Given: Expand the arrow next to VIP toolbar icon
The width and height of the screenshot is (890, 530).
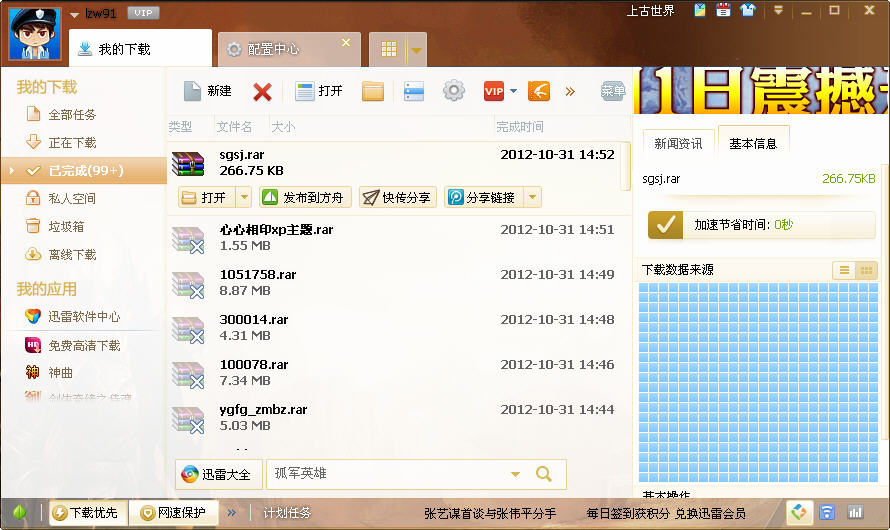Looking at the screenshot, I should click(513, 91).
